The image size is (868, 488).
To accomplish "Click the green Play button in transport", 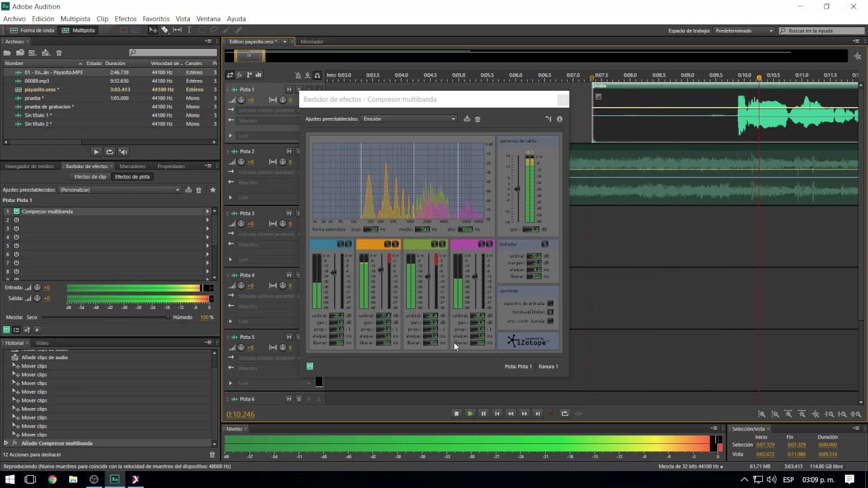I will tap(470, 413).
